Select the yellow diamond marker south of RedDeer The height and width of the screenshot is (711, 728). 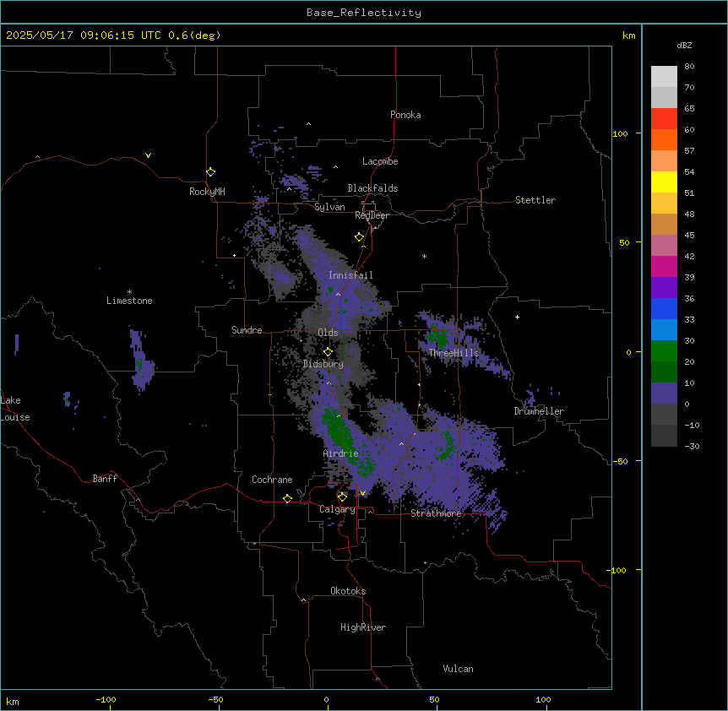tap(360, 237)
